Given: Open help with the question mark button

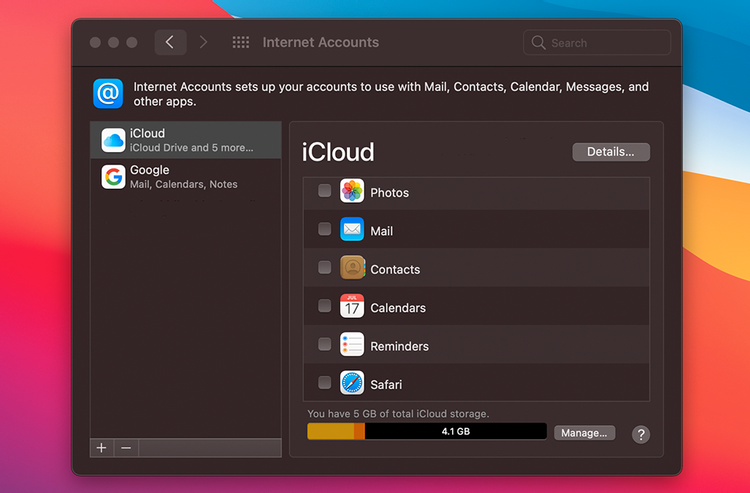Looking at the screenshot, I should click(x=641, y=434).
